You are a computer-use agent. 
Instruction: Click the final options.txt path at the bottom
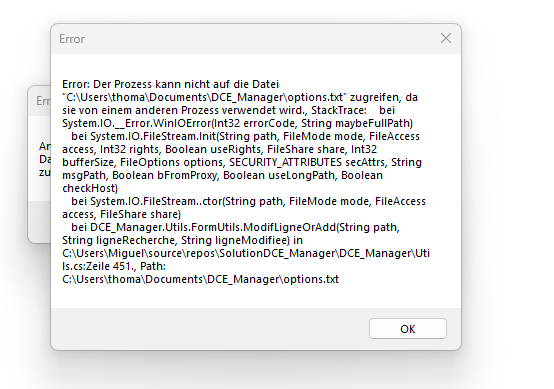coord(200,279)
